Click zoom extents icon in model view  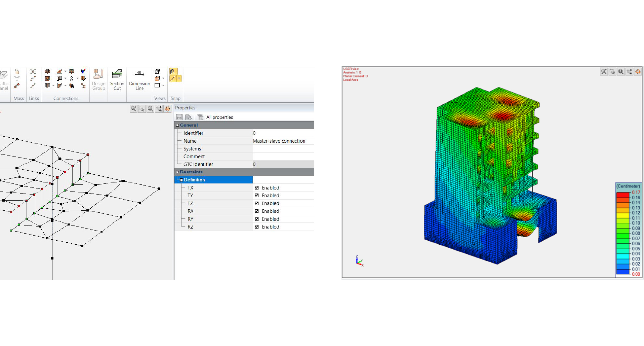150,109
